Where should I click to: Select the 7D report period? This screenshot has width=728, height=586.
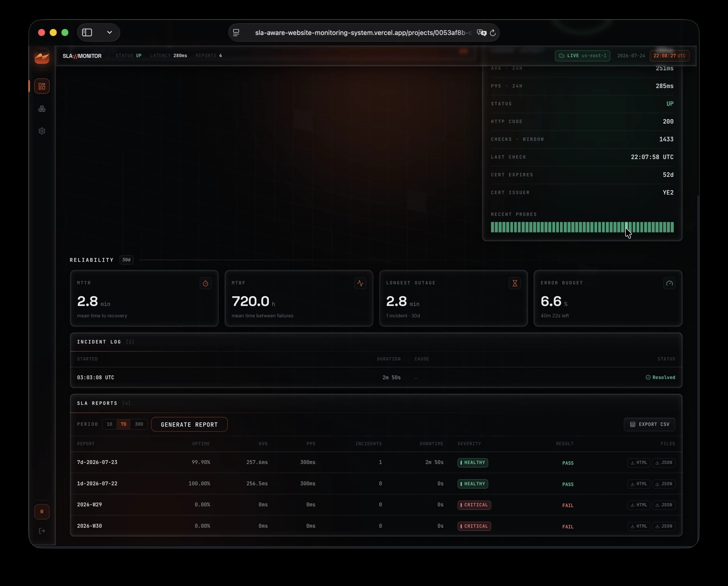pyautogui.click(x=124, y=424)
